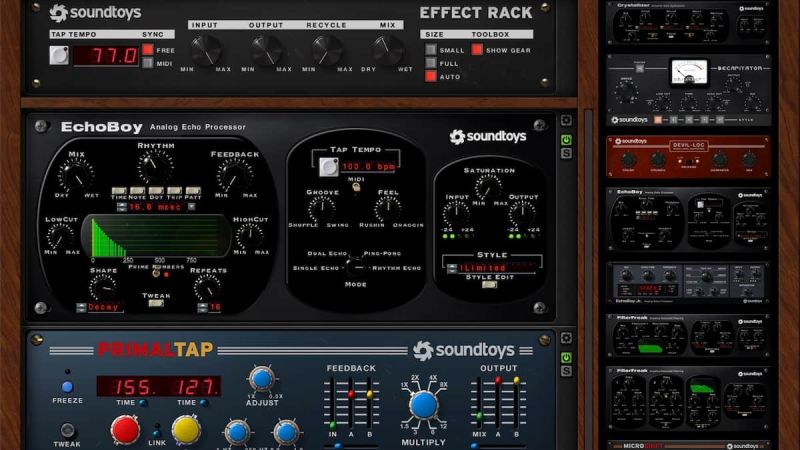This screenshot has width=800, height=450.
Task: Select SMALL rack size
Action: (x=431, y=49)
